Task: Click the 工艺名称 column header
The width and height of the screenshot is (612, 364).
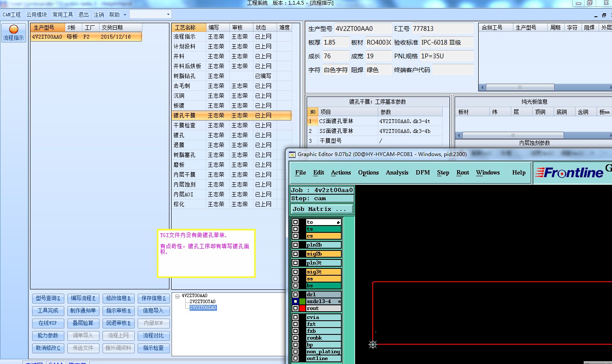Action: (x=189, y=27)
